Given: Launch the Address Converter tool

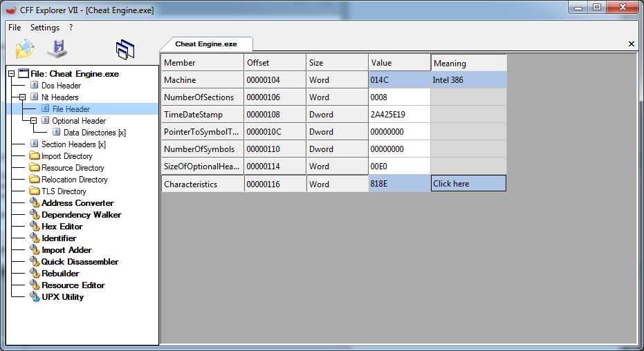Looking at the screenshot, I should 77,203.
